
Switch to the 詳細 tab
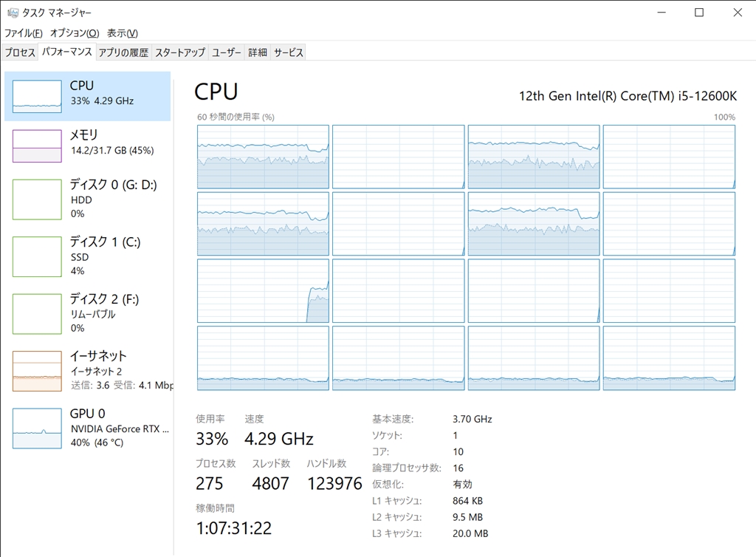tap(258, 52)
